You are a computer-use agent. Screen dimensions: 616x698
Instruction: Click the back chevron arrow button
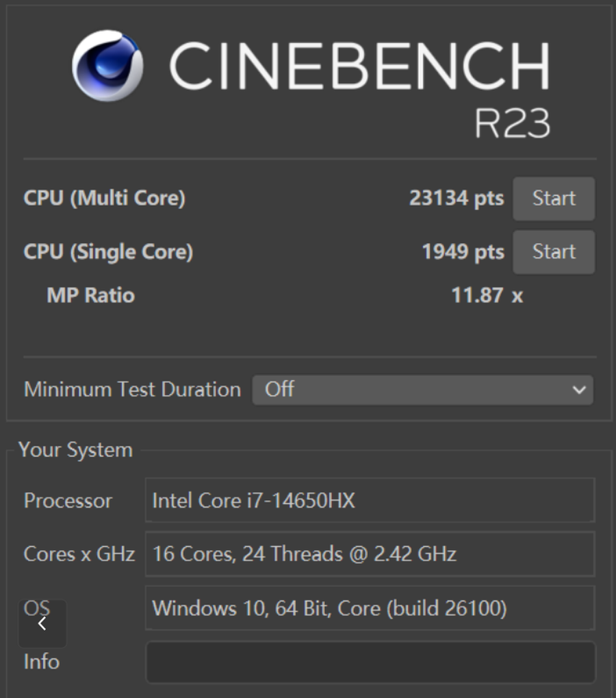(42, 623)
